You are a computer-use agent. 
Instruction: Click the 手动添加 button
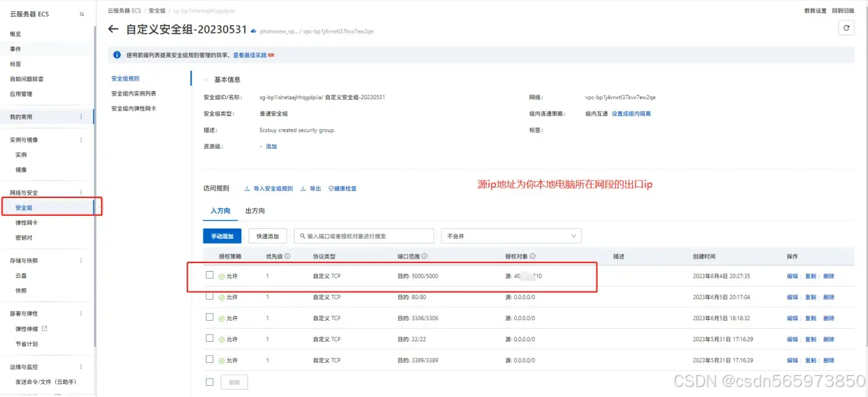point(222,236)
